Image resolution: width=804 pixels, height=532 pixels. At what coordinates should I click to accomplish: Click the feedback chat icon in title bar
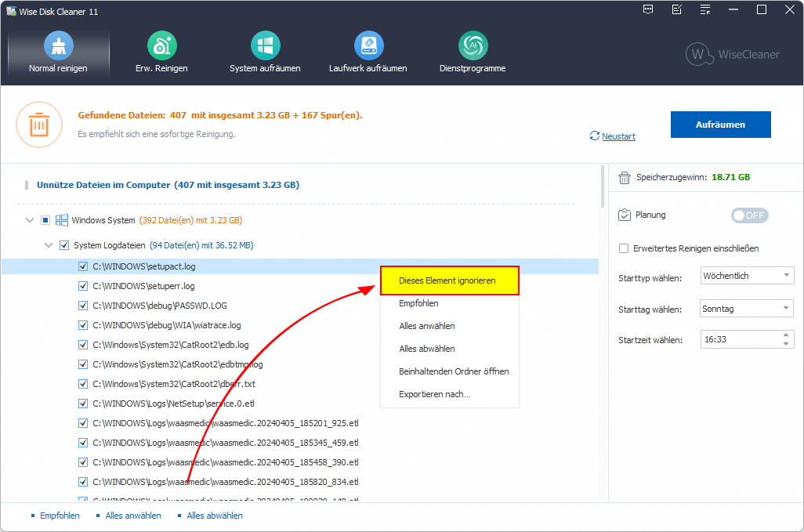(x=648, y=9)
